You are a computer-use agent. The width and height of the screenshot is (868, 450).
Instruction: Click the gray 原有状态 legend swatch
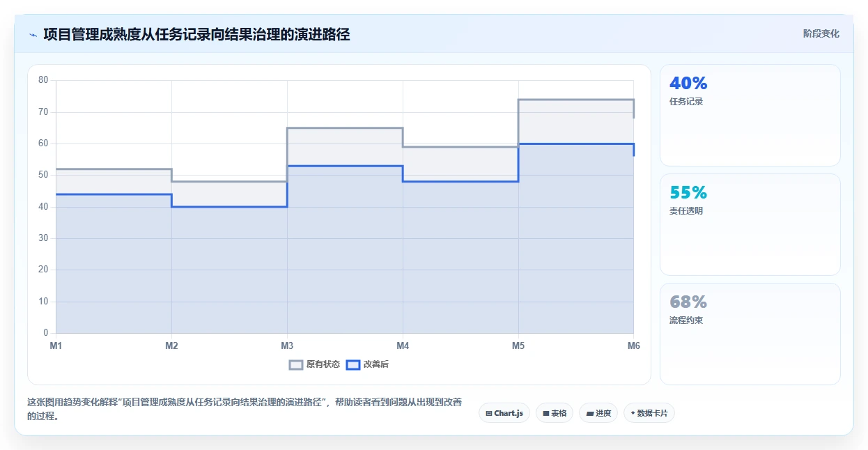296,364
